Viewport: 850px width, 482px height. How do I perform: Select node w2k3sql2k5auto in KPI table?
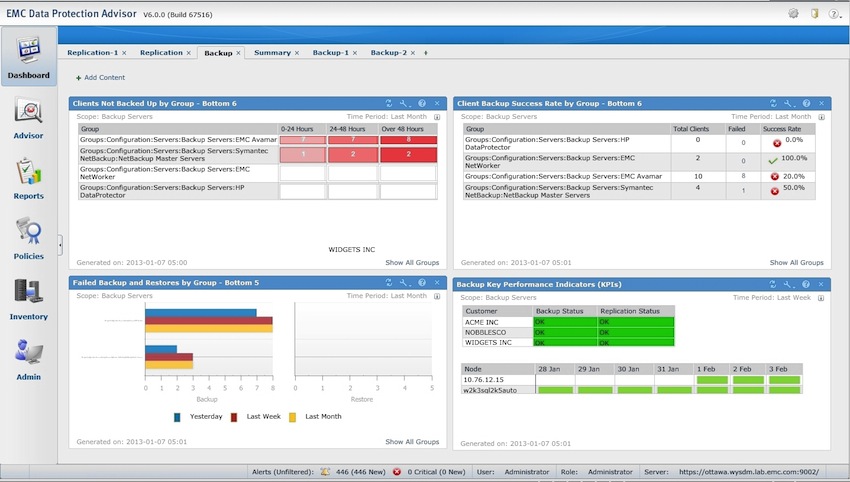click(x=491, y=390)
